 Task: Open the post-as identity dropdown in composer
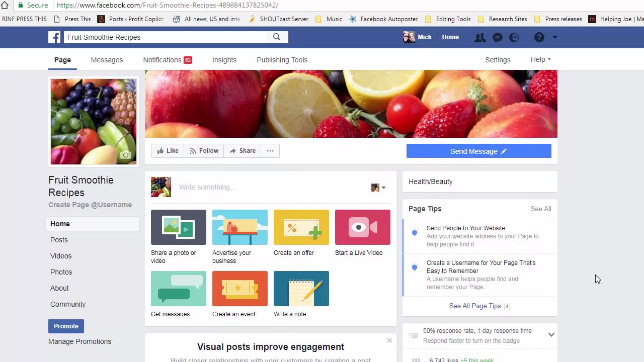pyautogui.click(x=378, y=188)
